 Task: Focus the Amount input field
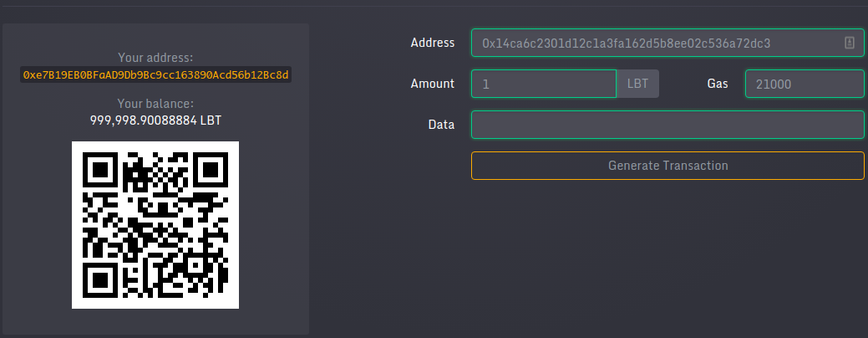(544, 84)
